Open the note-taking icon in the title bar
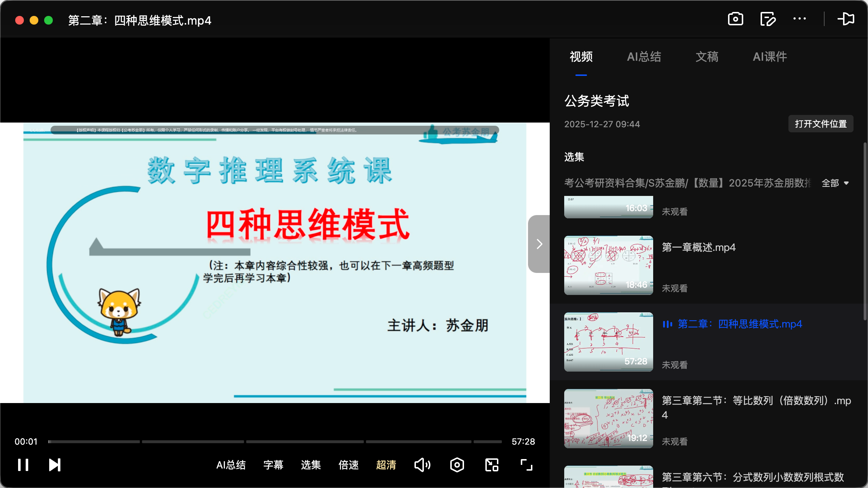 (x=767, y=19)
